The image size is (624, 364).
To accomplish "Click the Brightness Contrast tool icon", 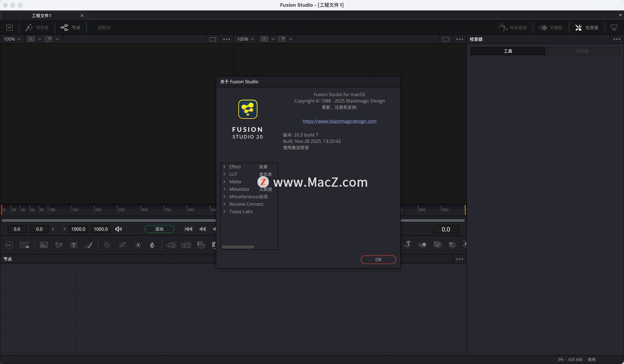I will (x=138, y=245).
